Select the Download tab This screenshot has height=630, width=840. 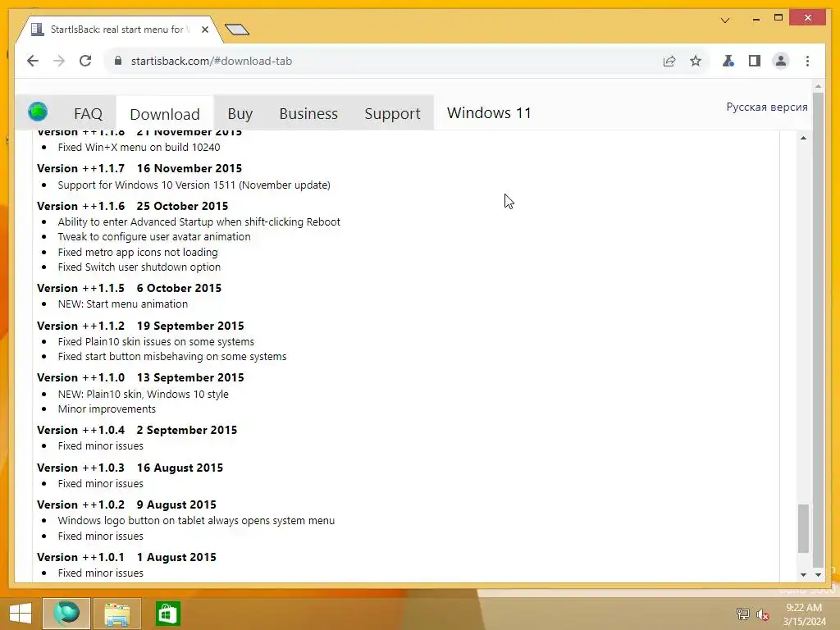pos(165,114)
